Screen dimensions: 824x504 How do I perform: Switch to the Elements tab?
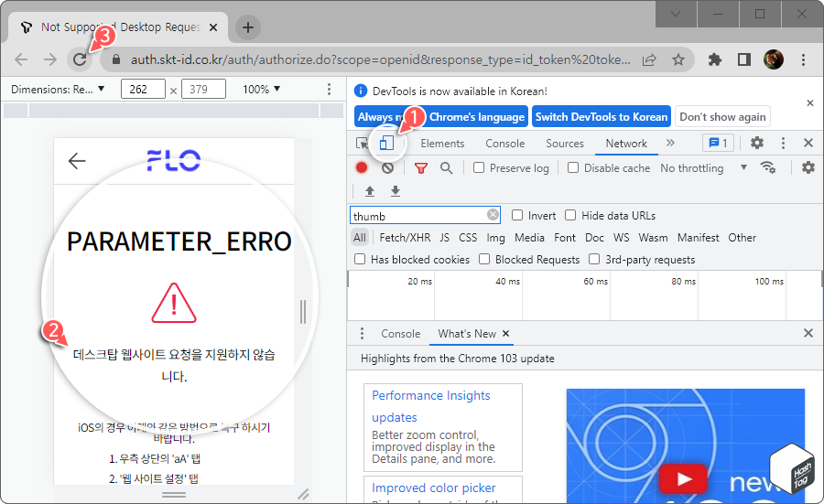point(442,144)
